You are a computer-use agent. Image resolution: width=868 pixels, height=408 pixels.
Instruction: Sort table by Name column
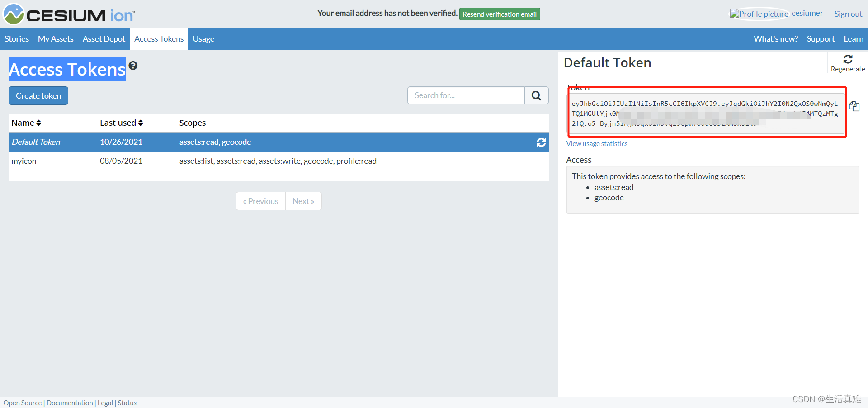(26, 123)
